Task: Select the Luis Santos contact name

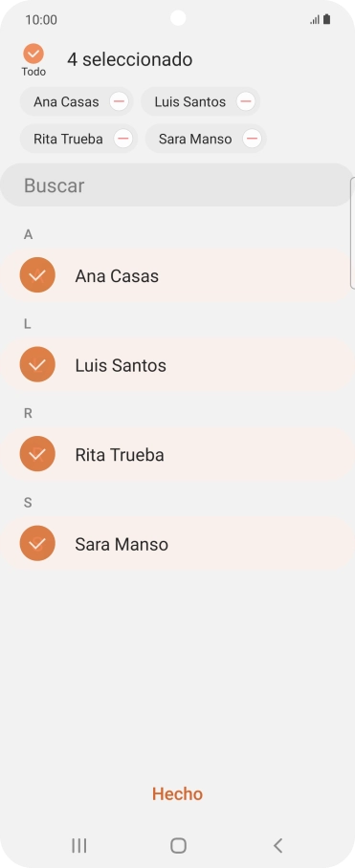Action: 121,365
